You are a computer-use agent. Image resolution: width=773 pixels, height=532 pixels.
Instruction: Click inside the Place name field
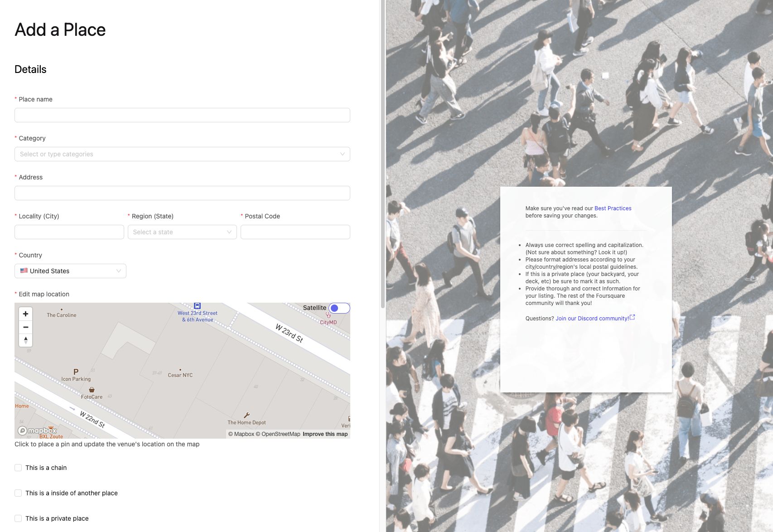click(181, 115)
